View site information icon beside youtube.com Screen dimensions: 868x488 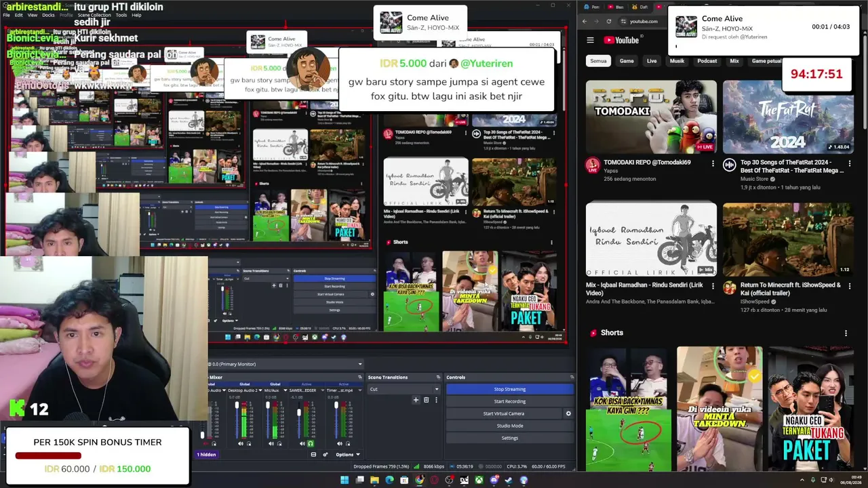(623, 21)
